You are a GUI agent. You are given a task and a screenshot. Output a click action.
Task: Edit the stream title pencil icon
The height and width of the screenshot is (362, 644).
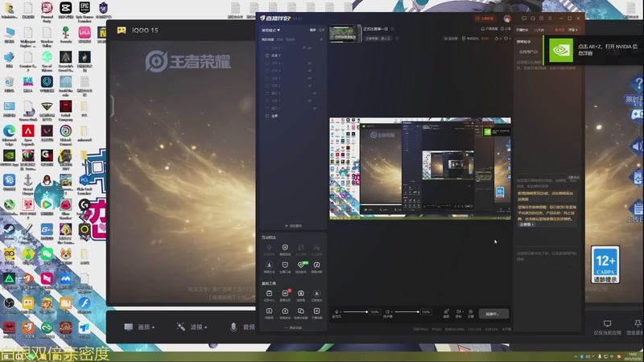392,29
